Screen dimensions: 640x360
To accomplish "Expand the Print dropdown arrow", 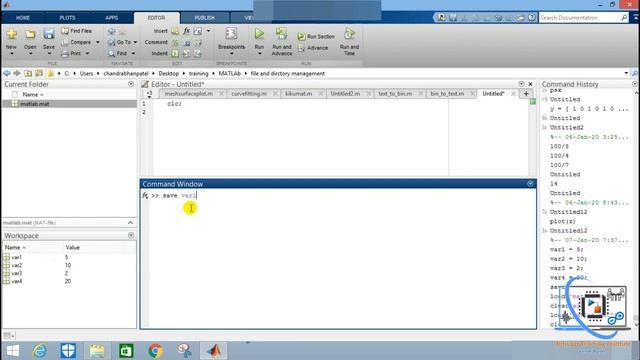I will coord(87,53).
